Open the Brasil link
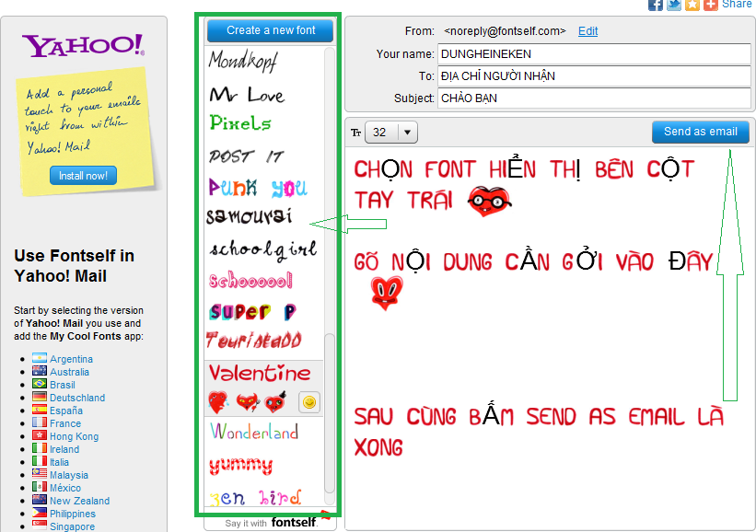This screenshot has width=756, height=532. click(63, 385)
